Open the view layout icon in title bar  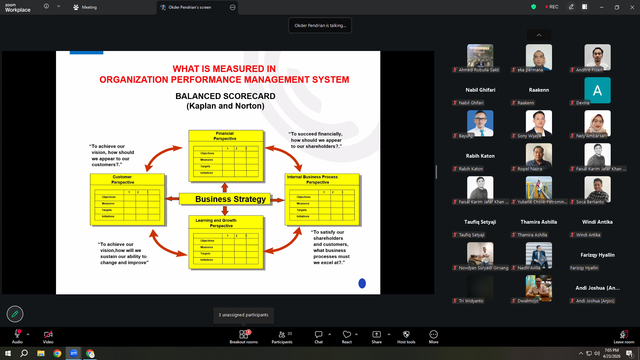(585, 7)
